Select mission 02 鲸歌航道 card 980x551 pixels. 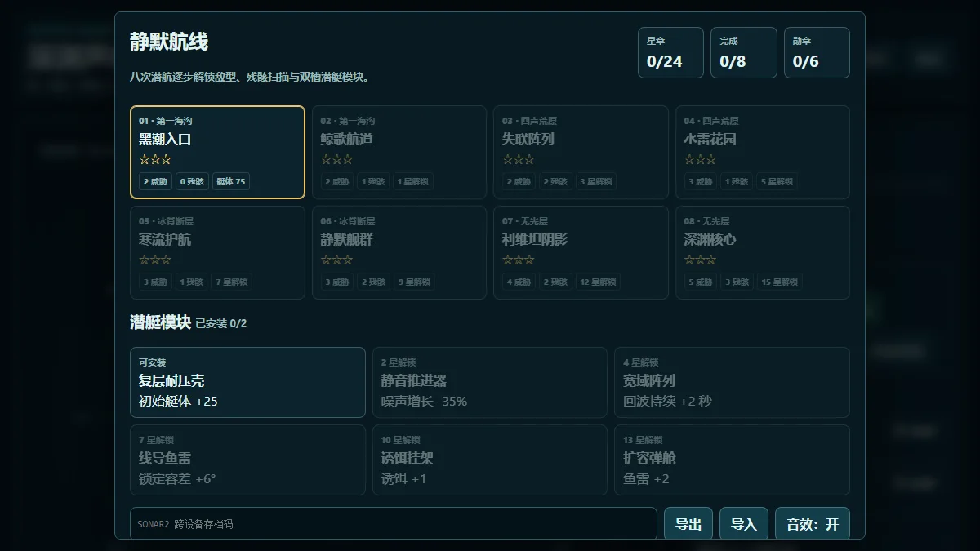399,152
